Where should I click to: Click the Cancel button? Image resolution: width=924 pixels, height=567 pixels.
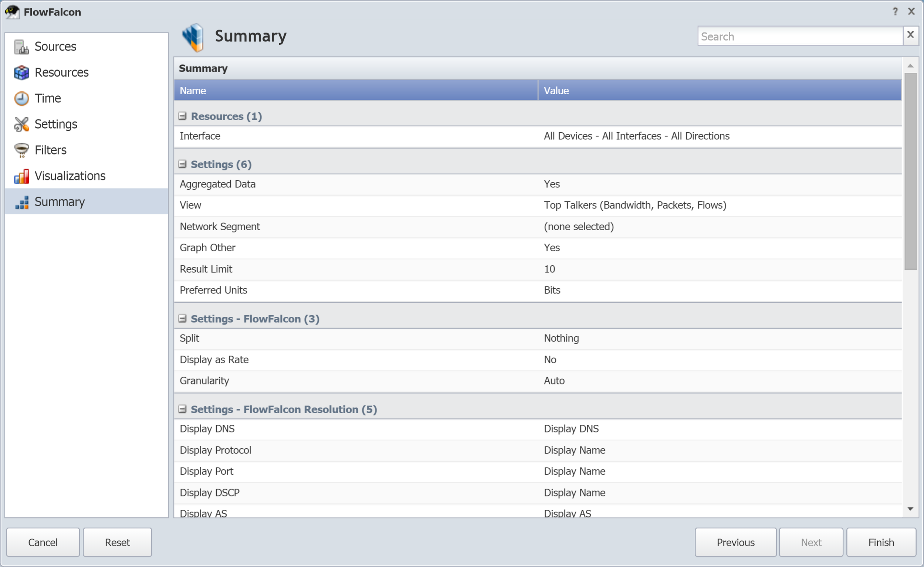coord(43,542)
